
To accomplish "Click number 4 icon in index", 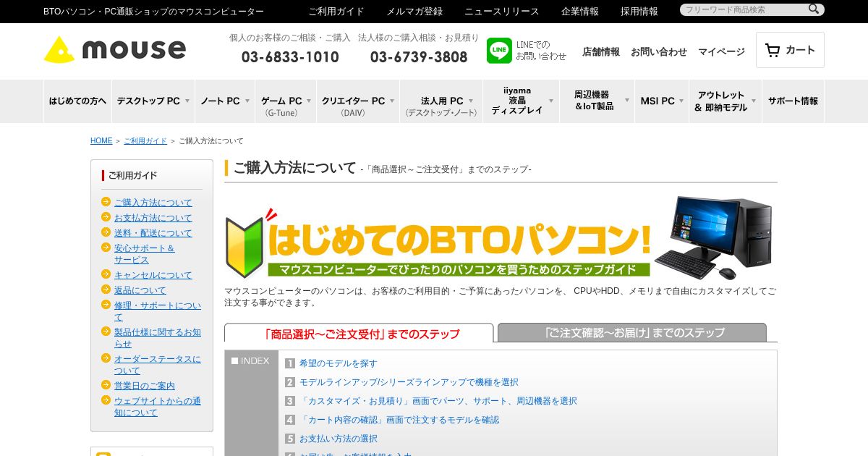I will 290,420.
